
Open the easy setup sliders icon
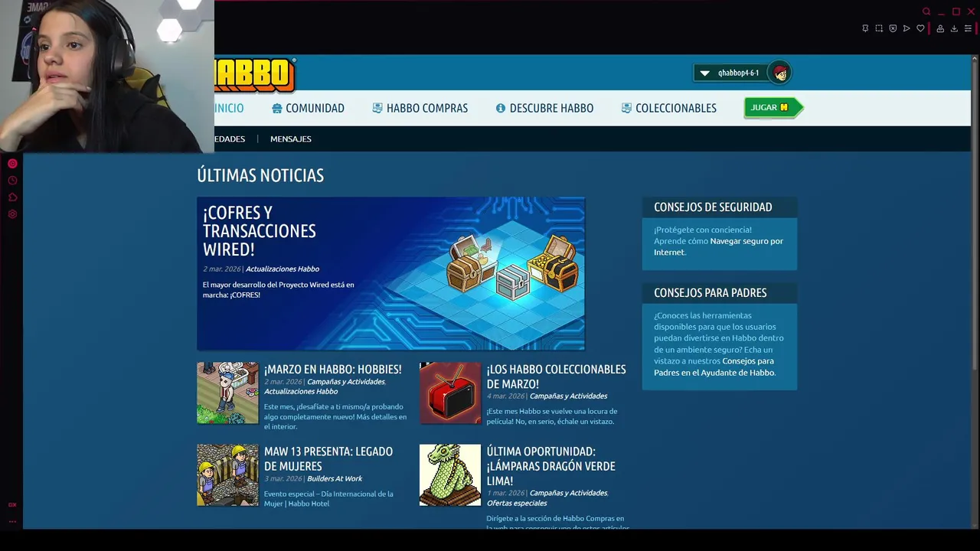(x=968, y=28)
